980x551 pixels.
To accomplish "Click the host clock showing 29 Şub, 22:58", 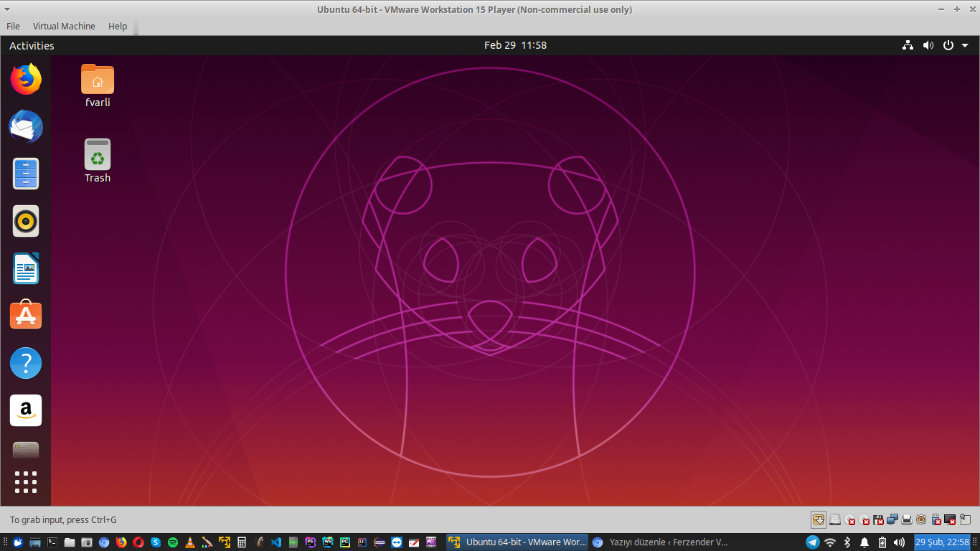I will (x=942, y=542).
